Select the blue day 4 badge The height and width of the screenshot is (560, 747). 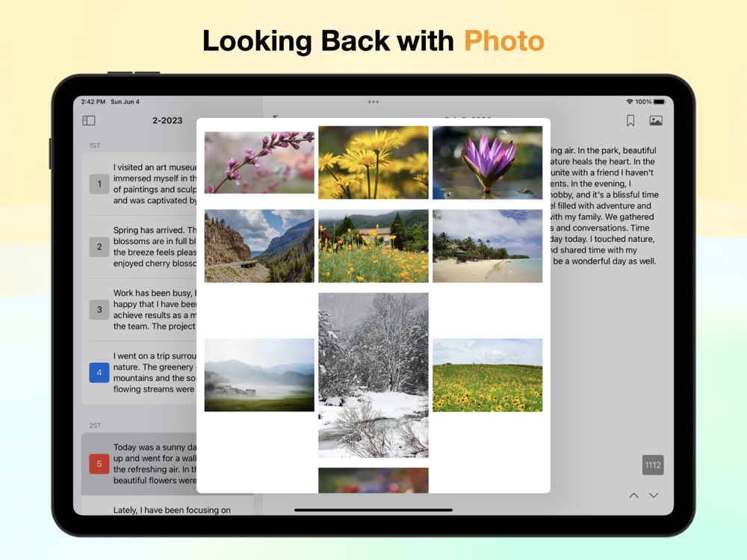click(99, 373)
